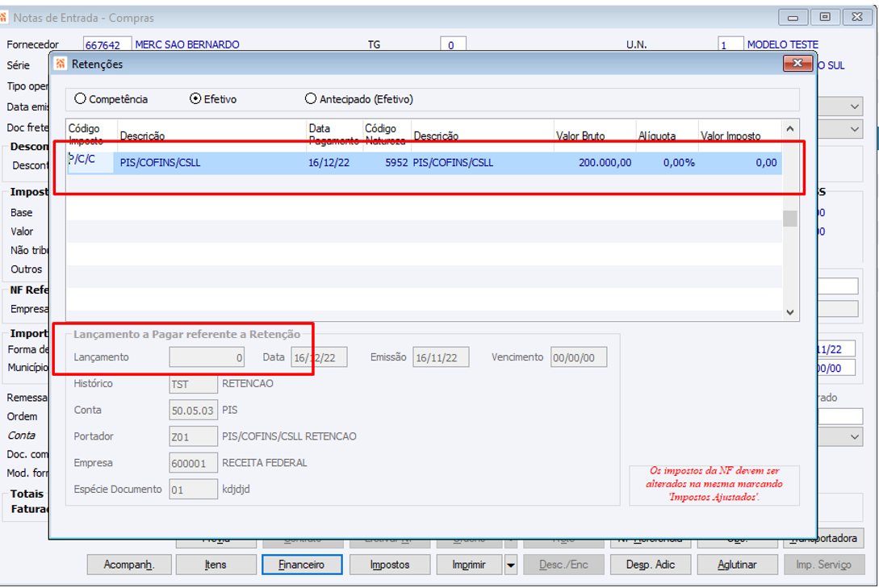Image resolution: width=879 pixels, height=588 pixels.
Task: Click the U.N. field in main window
Action: click(x=730, y=45)
